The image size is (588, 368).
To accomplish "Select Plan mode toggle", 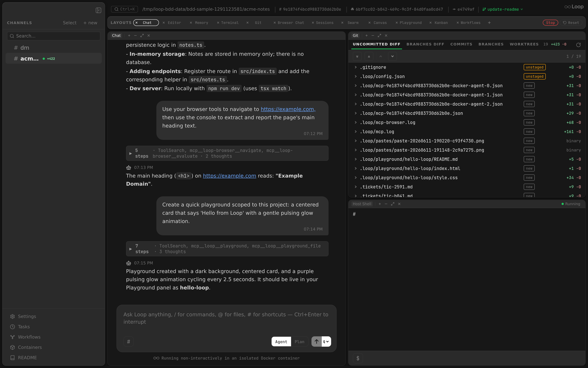I will point(299,342).
